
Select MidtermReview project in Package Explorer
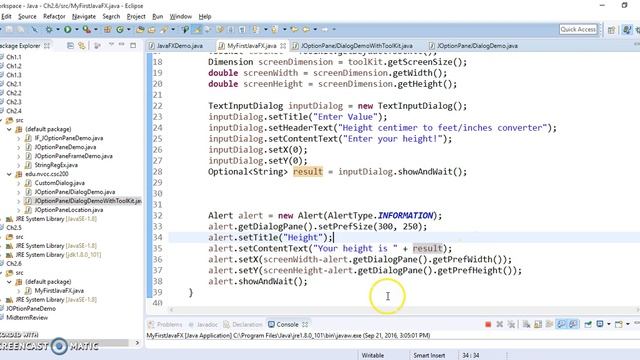point(27,318)
